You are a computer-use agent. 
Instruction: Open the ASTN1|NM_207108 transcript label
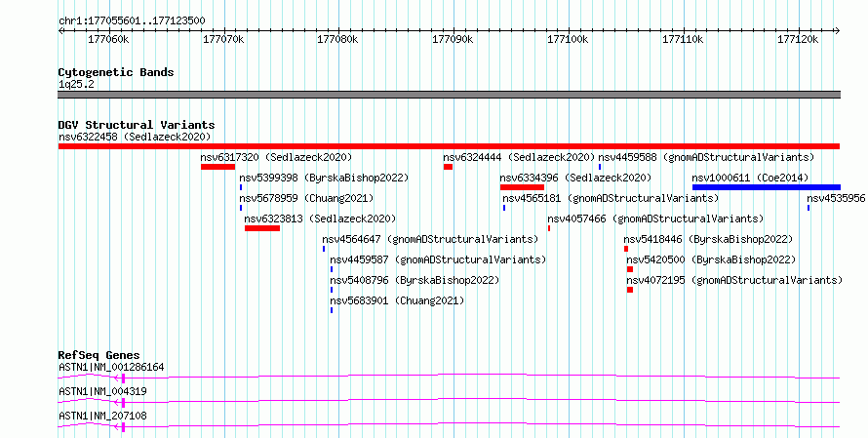coord(103,416)
